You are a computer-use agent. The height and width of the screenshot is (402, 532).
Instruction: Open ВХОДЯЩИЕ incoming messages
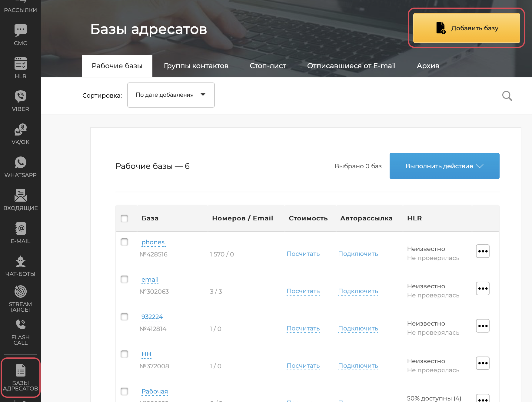tap(20, 199)
